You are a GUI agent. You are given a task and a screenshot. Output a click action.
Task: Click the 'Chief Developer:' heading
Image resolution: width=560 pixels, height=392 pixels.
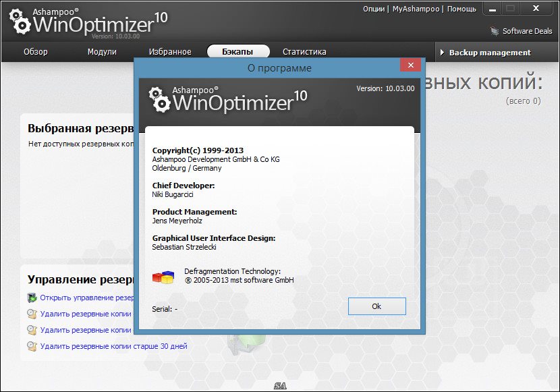[184, 186]
